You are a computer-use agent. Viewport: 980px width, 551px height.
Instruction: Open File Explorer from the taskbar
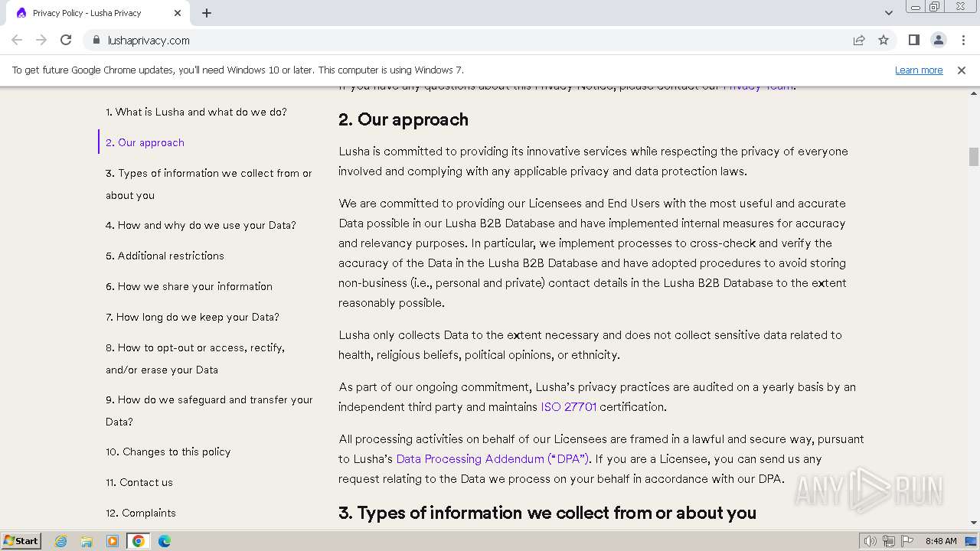(x=87, y=541)
